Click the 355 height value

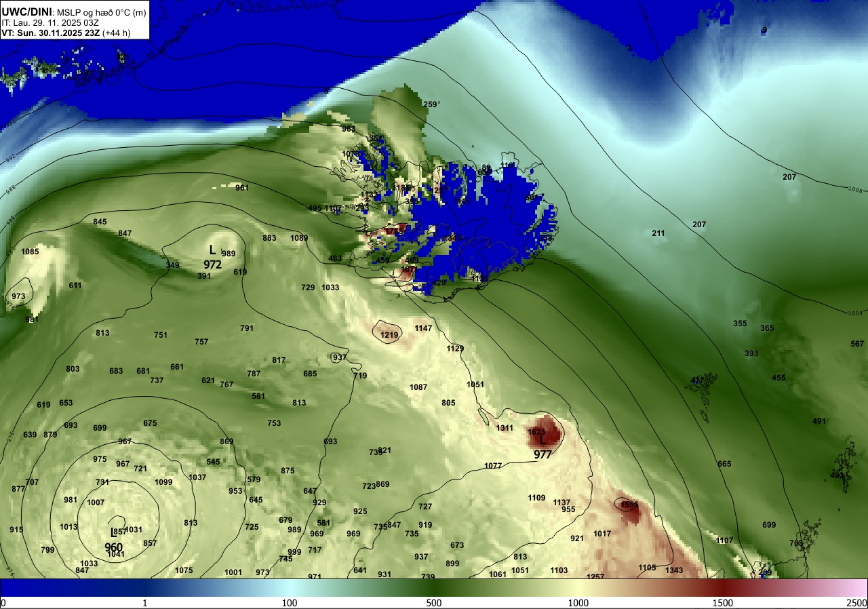tap(740, 323)
